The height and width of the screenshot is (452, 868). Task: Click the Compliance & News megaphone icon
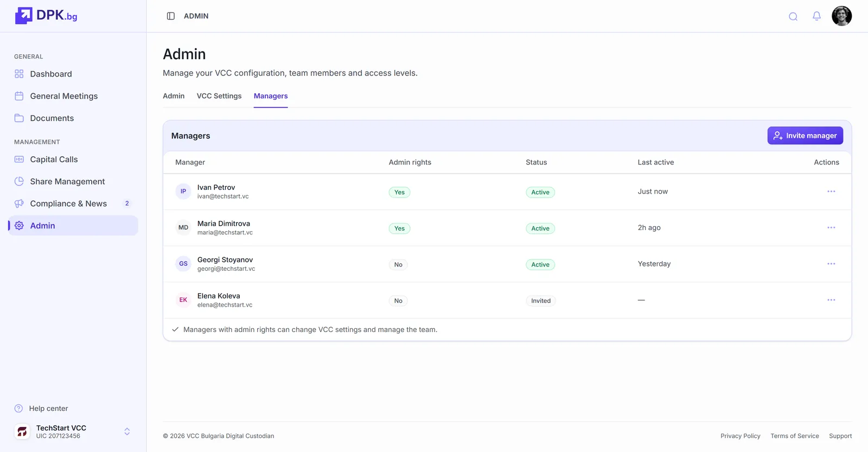tap(19, 203)
